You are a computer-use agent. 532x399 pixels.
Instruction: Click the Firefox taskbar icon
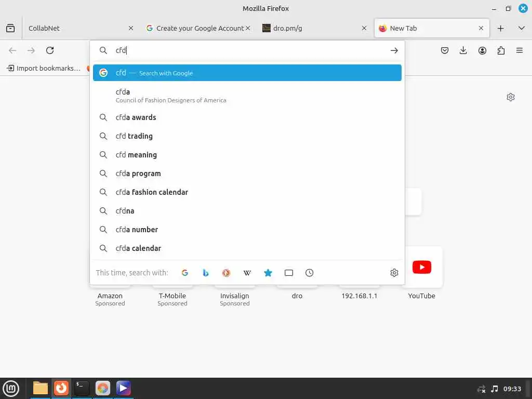point(61,389)
